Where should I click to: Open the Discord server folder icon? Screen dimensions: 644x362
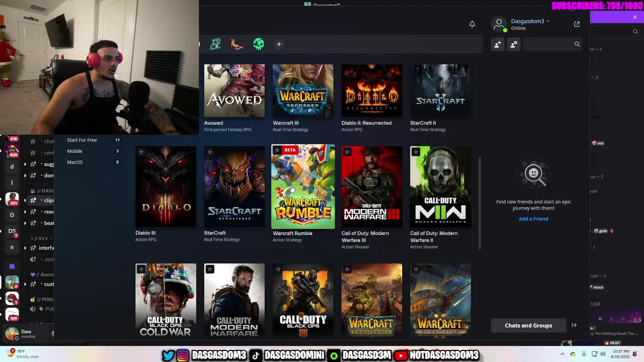[12, 266]
